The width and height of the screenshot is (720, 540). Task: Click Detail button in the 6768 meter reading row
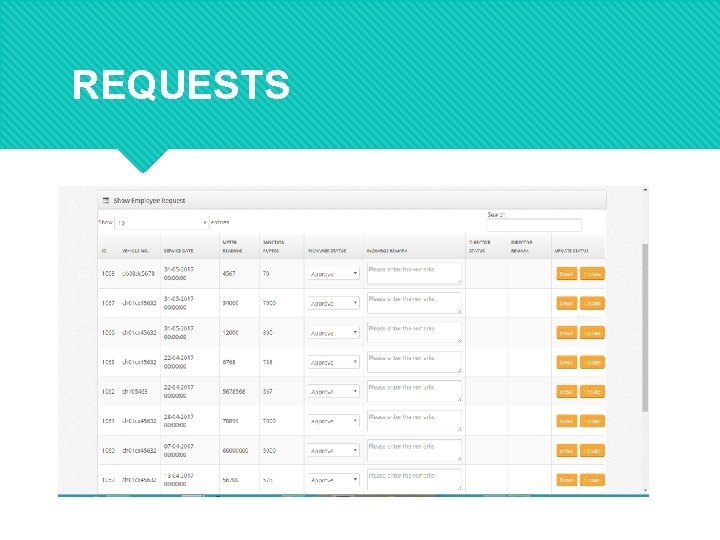click(x=566, y=362)
